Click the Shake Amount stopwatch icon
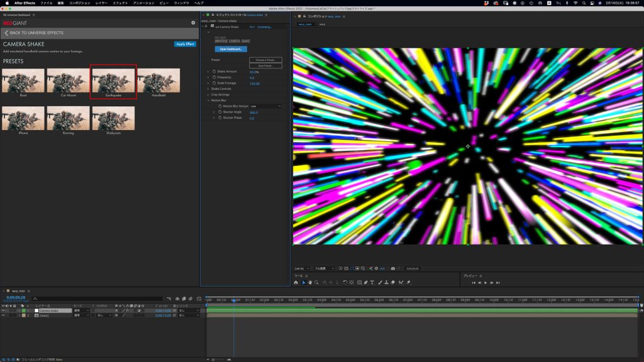Viewport: 644px width, 362px height. pos(213,72)
